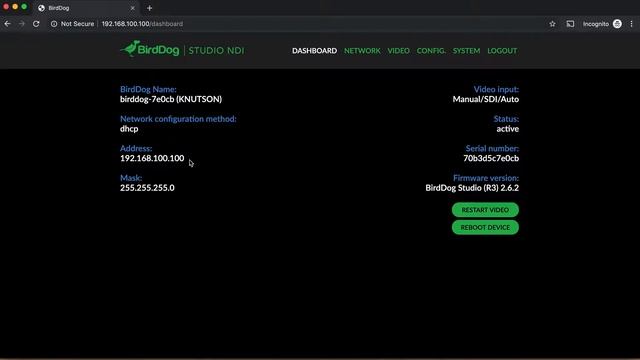Click the active status value
This screenshot has width=640, height=360.
(x=508, y=129)
